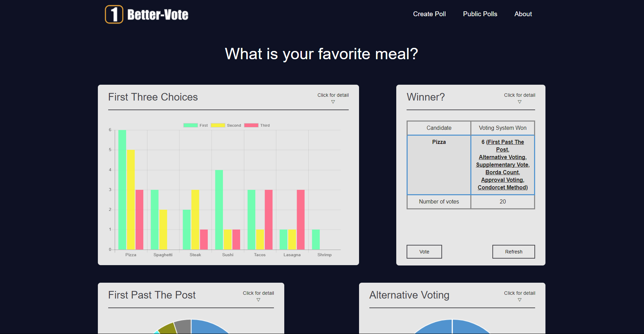The image size is (644, 334).
Task: Click the blue slice of the First Past The Post pie
Action: point(208,326)
